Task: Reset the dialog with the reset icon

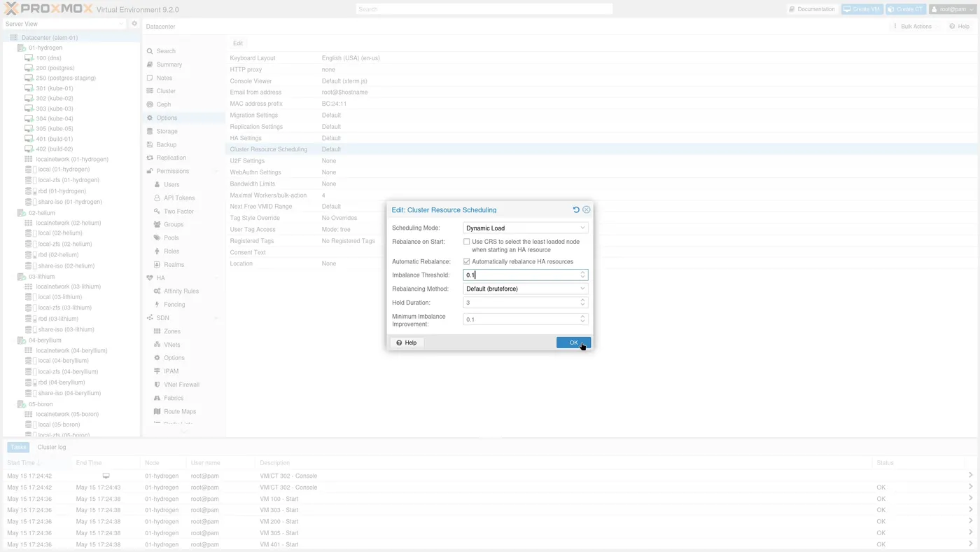Action: (x=576, y=209)
